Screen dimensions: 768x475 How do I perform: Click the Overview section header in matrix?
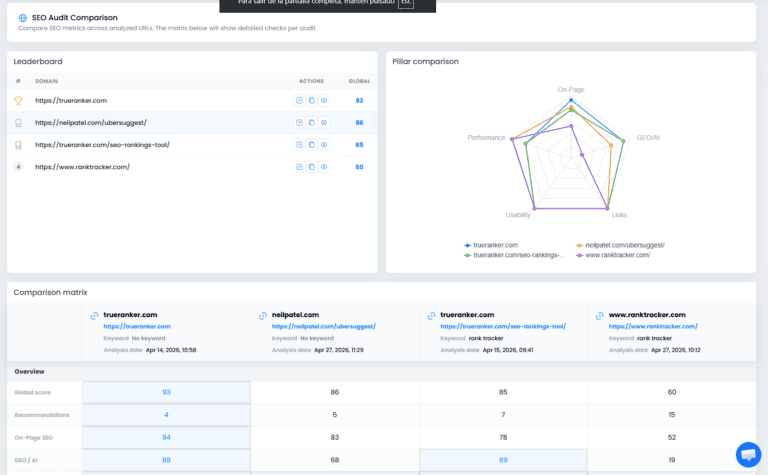29,372
